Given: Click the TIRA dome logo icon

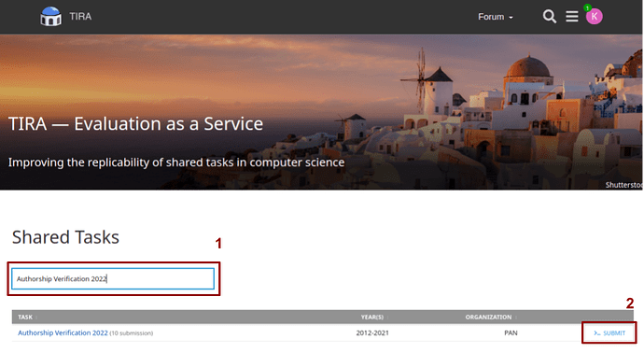Looking at the screenshot, I should (50, 17).
